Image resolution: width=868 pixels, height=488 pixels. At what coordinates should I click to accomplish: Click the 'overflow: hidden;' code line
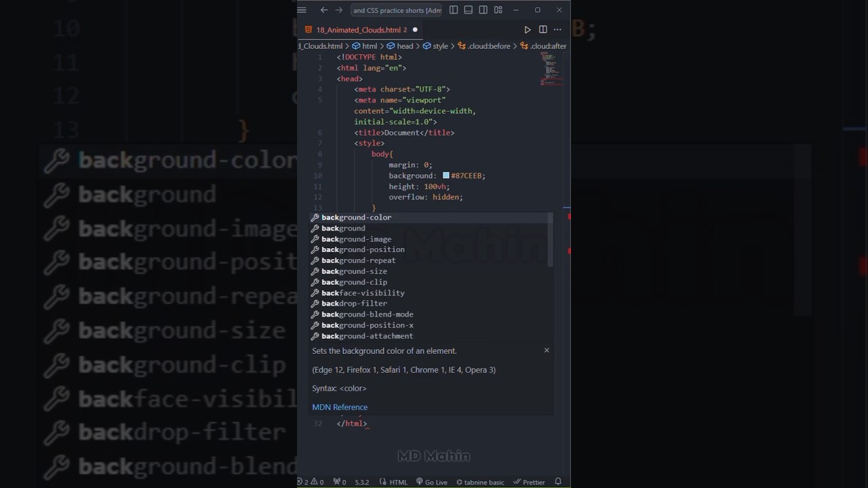[426, 197]
